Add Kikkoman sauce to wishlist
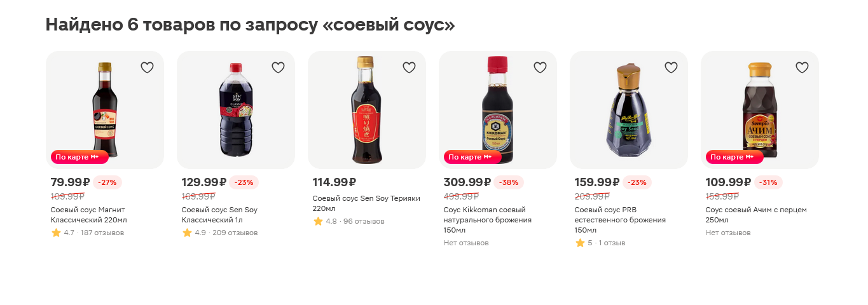Image resolution: width=868 pixels, height=305 pixels. click(540, 68)
